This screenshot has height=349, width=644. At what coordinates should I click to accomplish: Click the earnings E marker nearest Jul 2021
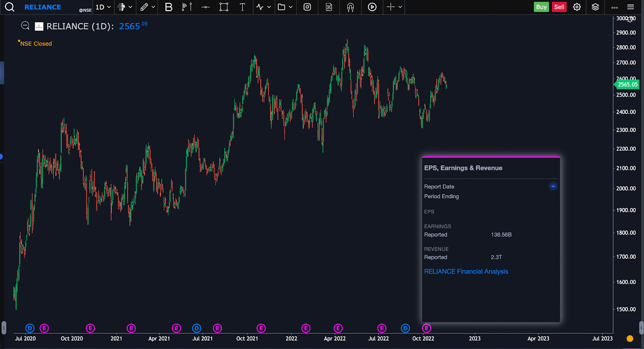pos(217,328)
